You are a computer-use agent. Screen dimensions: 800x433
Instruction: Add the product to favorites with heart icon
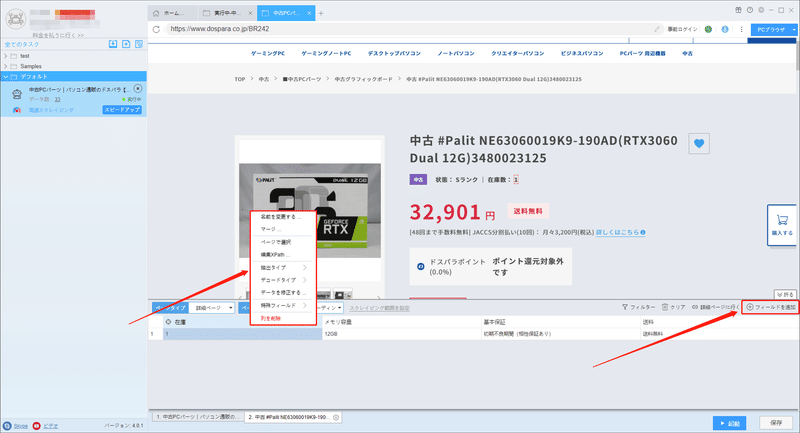699,143
